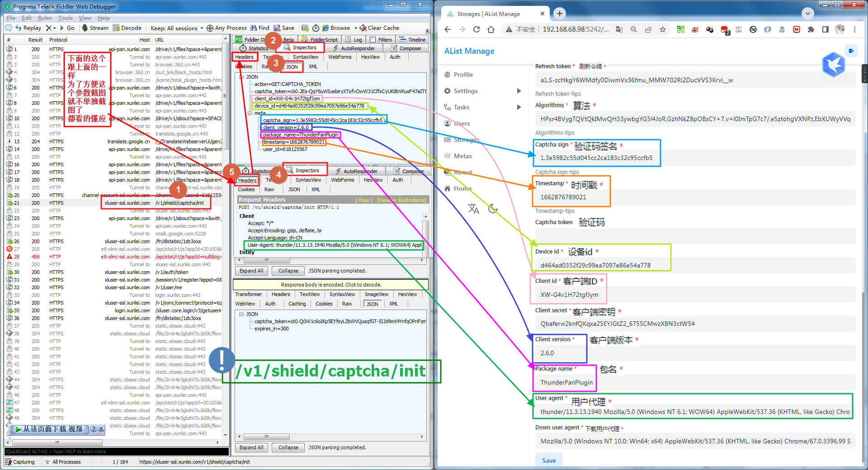This screenshot has width=868, height=470.
Task: Open Chrome extensions puzzle icon
Action: [x=811, y=29]
